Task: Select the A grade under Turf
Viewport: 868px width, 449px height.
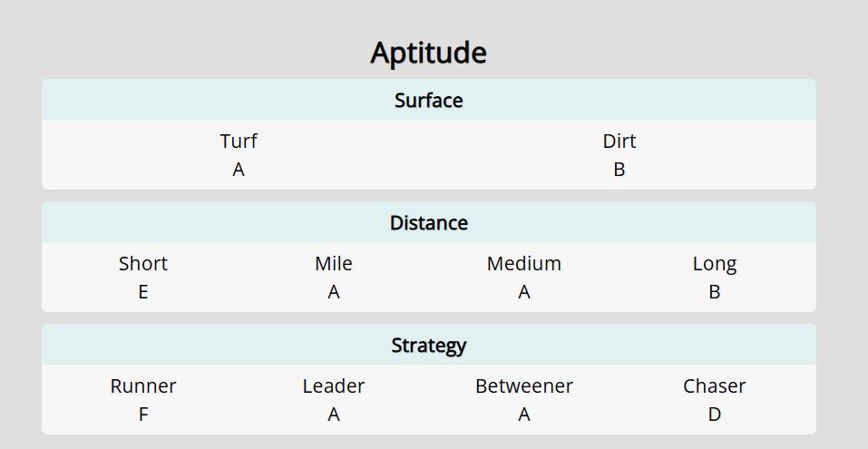Action: pos(239,170)
